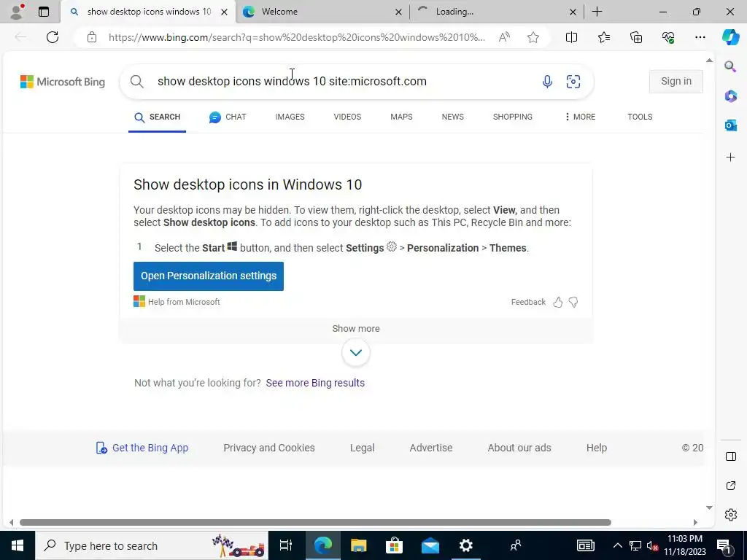This screenshot has width=747, height=560.
Task: Click the Show more text bar
Action: click(x=356, y=329)
